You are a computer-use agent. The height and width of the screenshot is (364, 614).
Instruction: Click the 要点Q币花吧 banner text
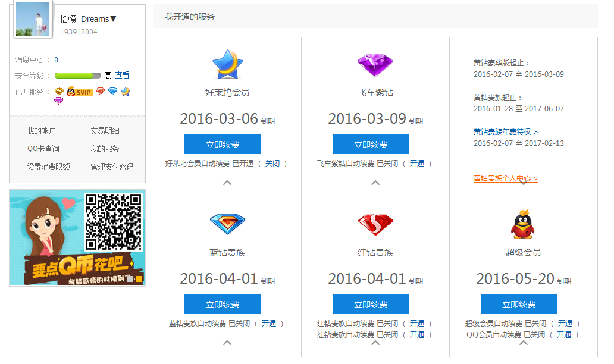point(79,268)
